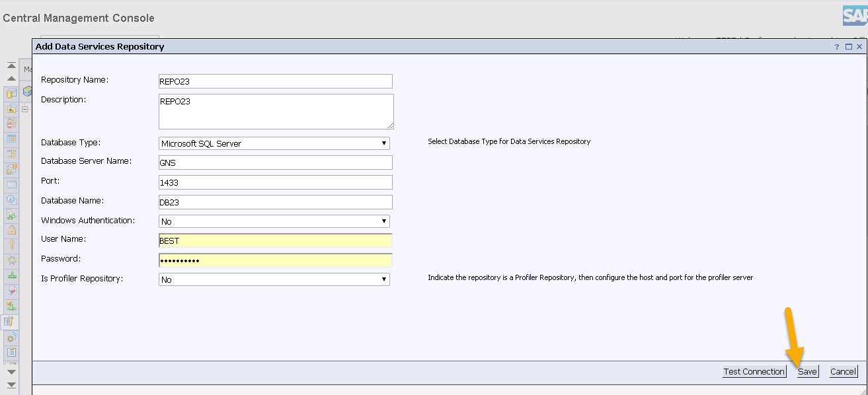Click the 'Repository Name:' label

click(x=75, y=80)
